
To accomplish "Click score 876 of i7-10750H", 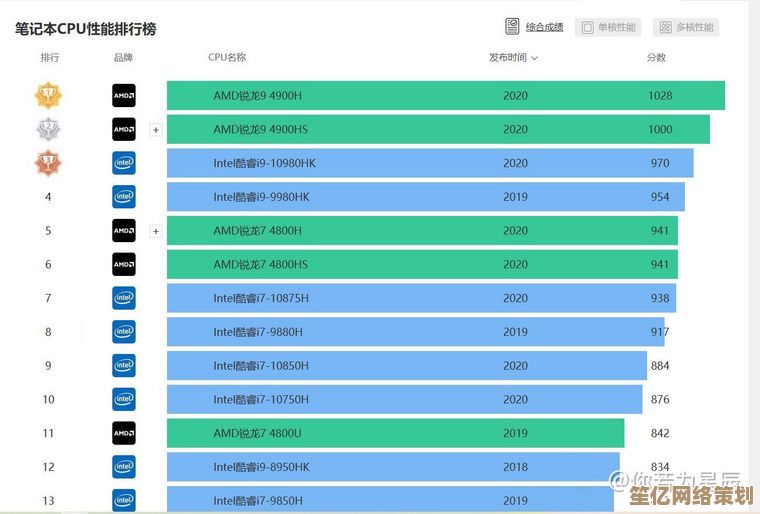I will pos(660,399).
